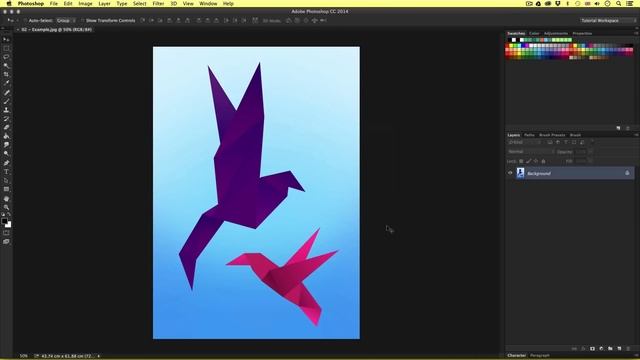Switch to the Paragraph tab
Screen dimensions: 640x360
pyautogui.click(x=540, y=356)
